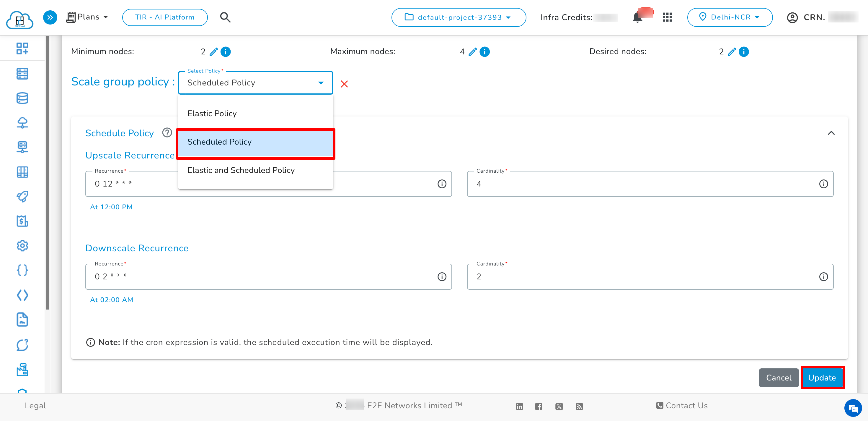Open the default-project-37393 project dropdown

pos(458,17)
